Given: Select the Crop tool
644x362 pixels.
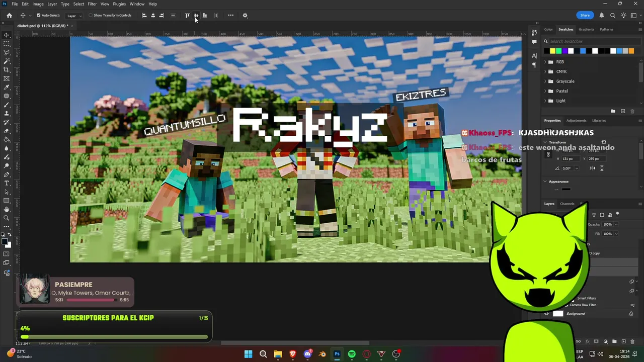Looking at the screenshot, I should tap(7, 69).
